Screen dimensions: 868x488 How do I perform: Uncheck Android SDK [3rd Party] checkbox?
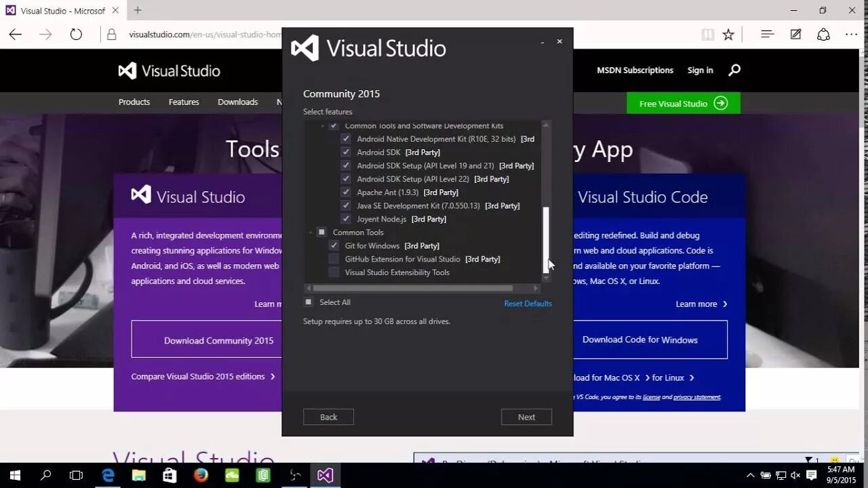pyautogui.click(x=346, y=152)
